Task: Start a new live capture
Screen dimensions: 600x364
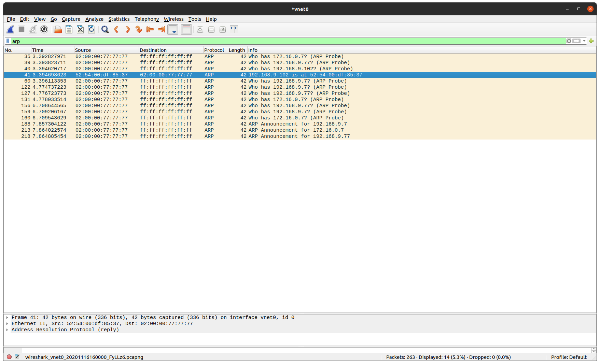Action: [x=10, y=30]
